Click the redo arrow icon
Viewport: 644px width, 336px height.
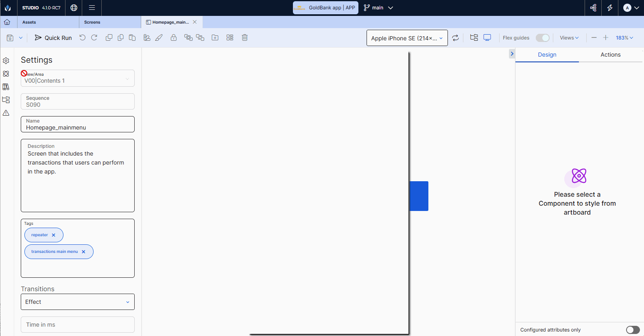point(94,37)
